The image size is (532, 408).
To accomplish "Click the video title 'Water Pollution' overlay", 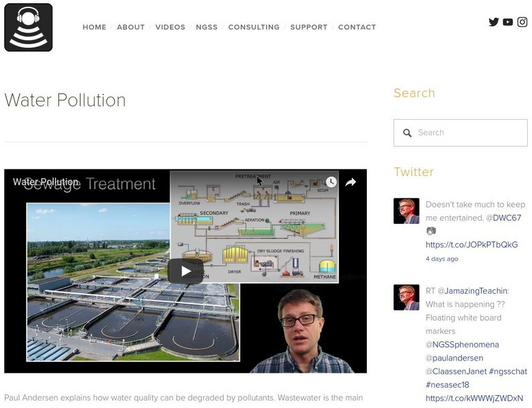I will point(46,182).
